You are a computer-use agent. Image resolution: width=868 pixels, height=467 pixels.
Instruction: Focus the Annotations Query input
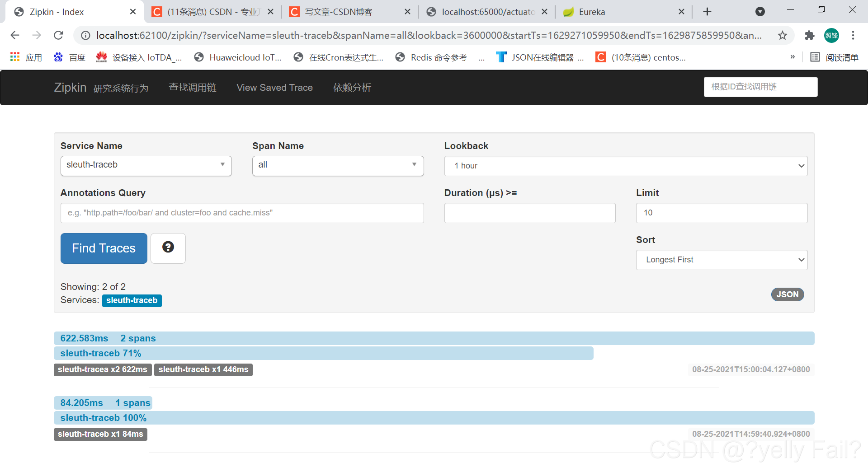coord(242,213)
